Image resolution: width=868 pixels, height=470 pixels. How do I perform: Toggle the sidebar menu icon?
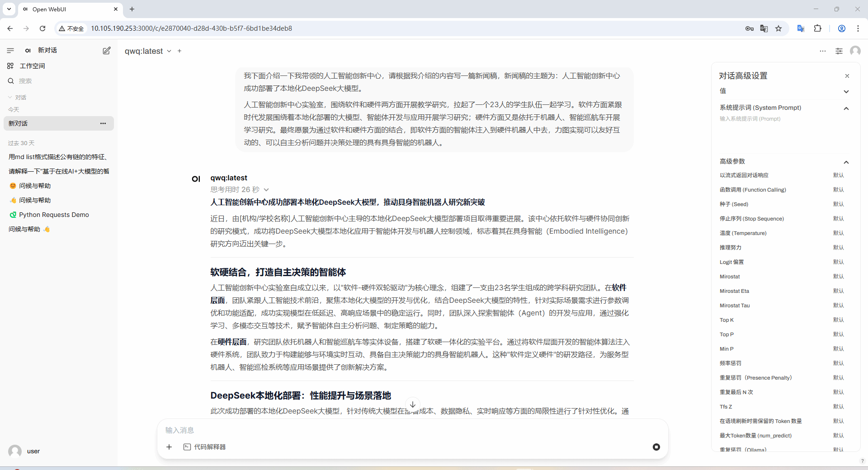[10, 51]
